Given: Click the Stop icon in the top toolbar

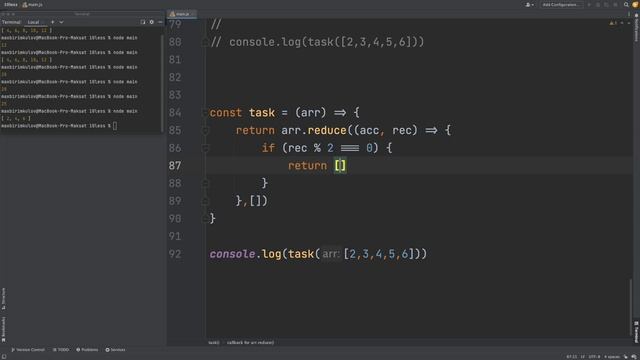Looking at the screenshot, I should (616, 4).
